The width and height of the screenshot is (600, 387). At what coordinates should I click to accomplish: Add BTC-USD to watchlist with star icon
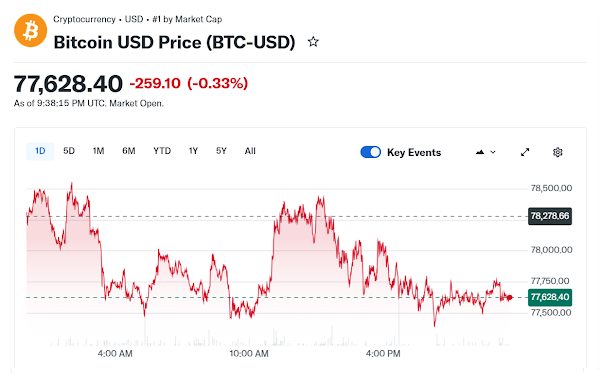tap(313, 42)
